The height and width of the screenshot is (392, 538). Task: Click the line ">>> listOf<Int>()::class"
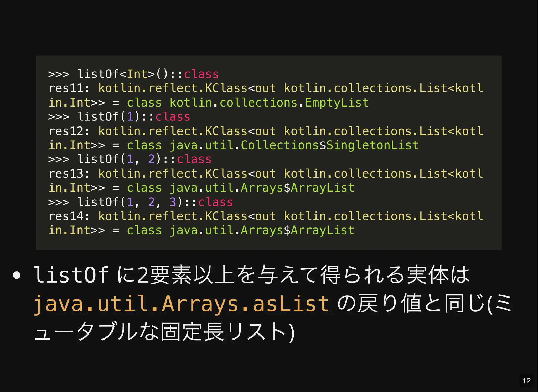pos(133,74)
